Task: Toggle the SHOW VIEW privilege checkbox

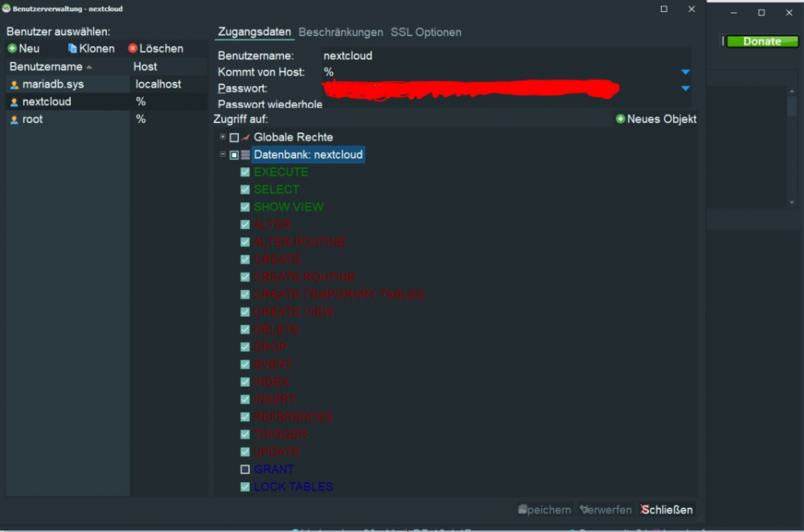Action: pos(245,207)
